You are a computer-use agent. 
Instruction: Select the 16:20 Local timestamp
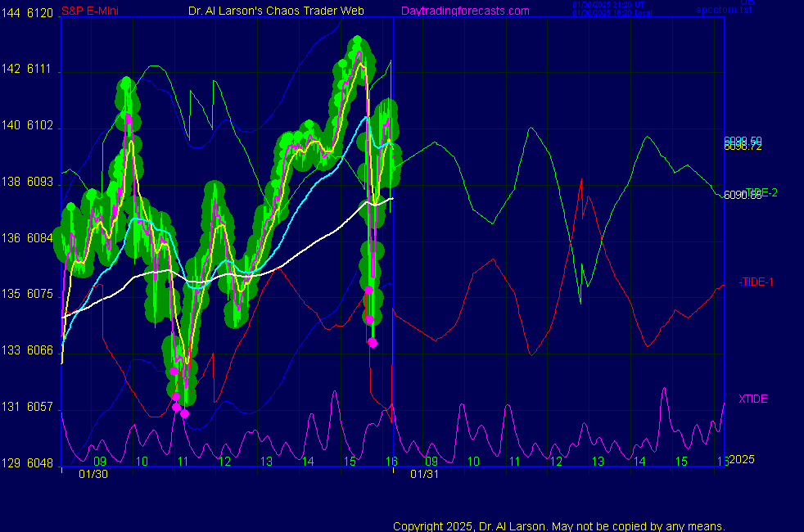612,13
